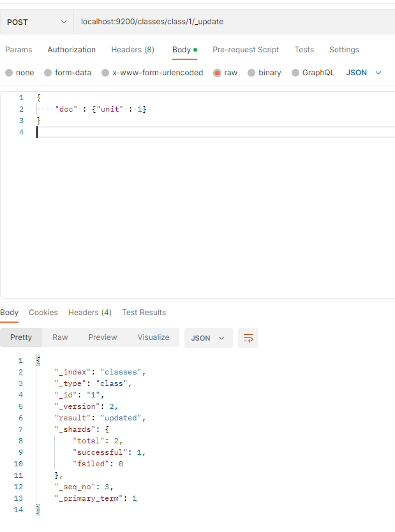Toggle the word wrap icon
The width and height of the screenshot is (395, 532).
pyautogui.click(x=248, y=338)
